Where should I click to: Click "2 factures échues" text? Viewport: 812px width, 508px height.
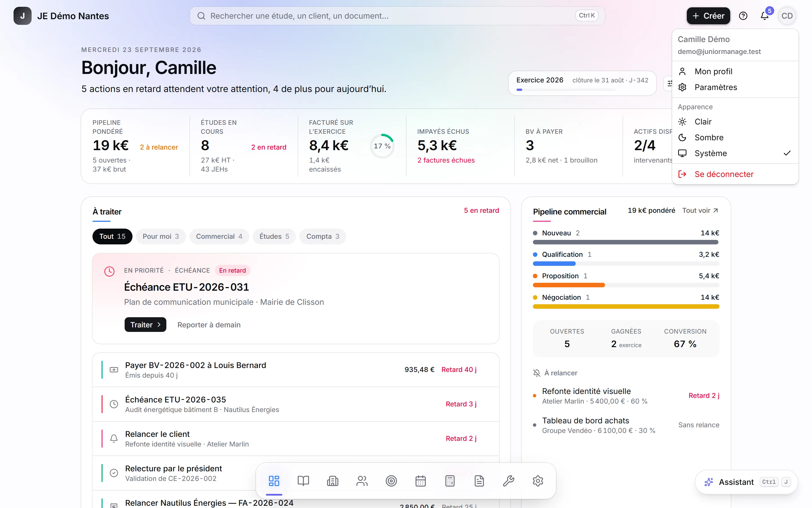coord(445,160)
